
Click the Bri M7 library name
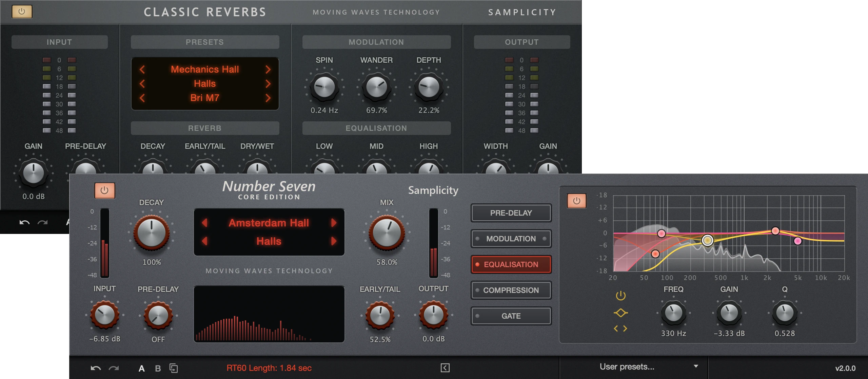pos(205,98)
